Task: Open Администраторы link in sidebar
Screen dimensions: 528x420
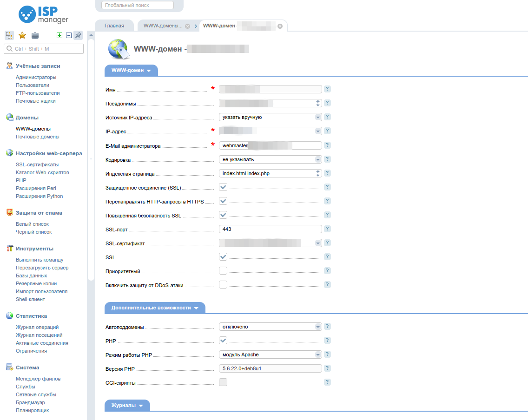Action: pyautogui.click(x=36, y=77)
